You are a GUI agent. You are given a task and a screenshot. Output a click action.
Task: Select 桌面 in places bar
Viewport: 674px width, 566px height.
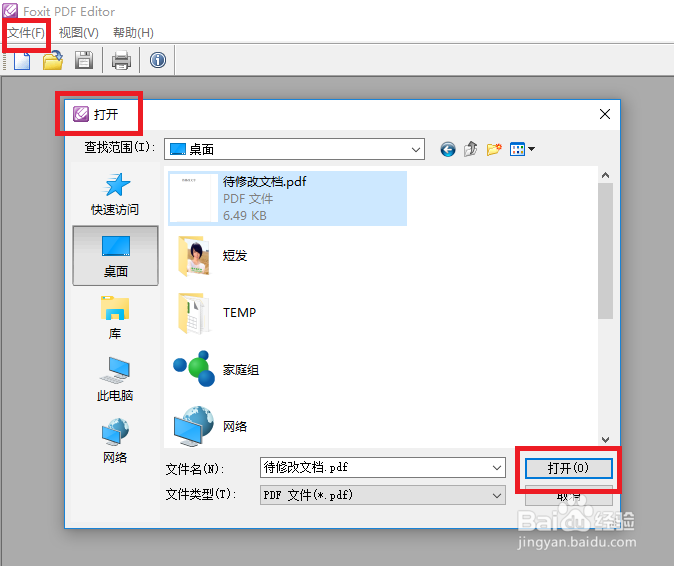coord(115,256)
